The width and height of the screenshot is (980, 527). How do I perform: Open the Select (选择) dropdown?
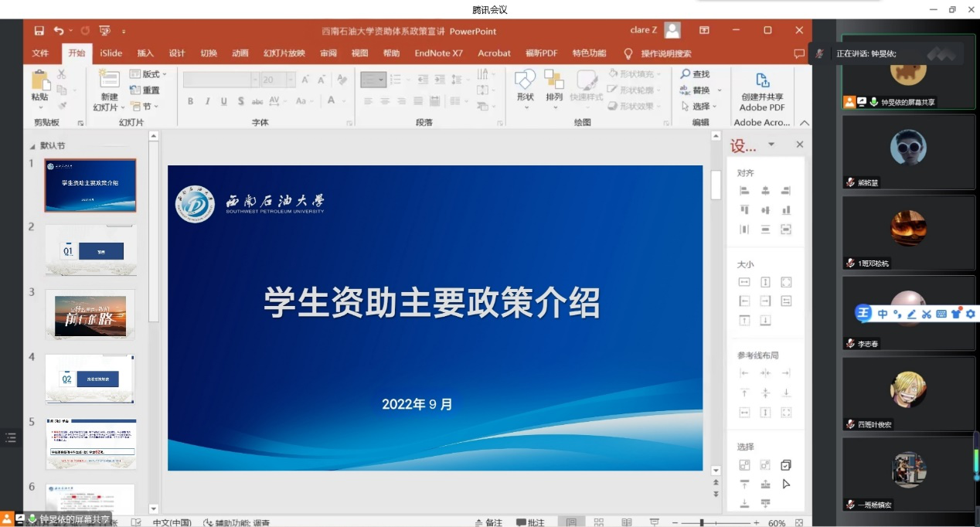coord(699,107)
